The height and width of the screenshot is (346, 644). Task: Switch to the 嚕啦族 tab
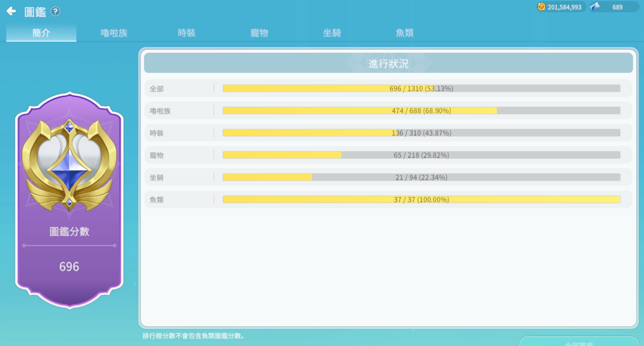[x=114, y=33]
